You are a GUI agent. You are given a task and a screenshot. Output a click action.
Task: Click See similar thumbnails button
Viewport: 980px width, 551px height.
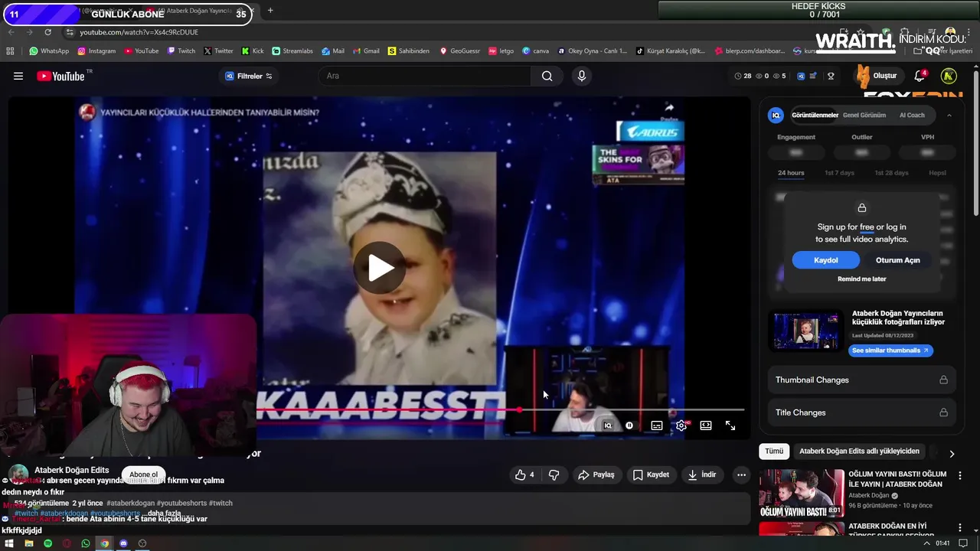890,350
